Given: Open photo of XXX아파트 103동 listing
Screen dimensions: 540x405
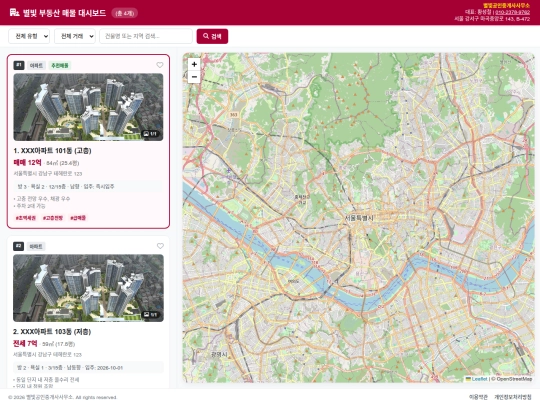Looking at the screenshot, I should 88,288.
